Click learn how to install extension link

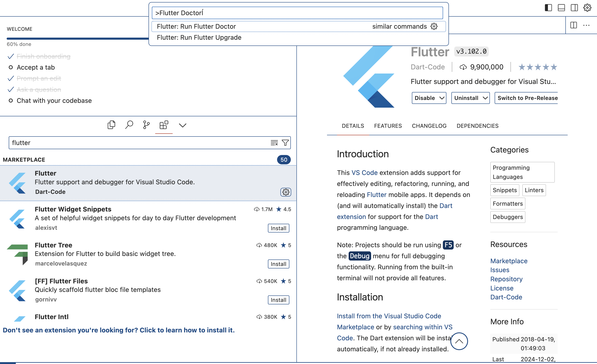tap(119, 330)
